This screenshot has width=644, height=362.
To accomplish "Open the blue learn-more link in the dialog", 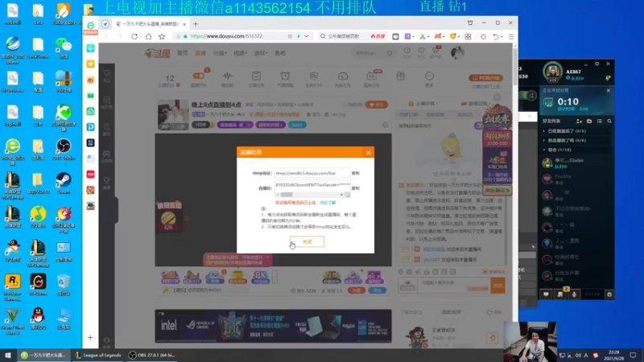I will [x=328, y=203].
